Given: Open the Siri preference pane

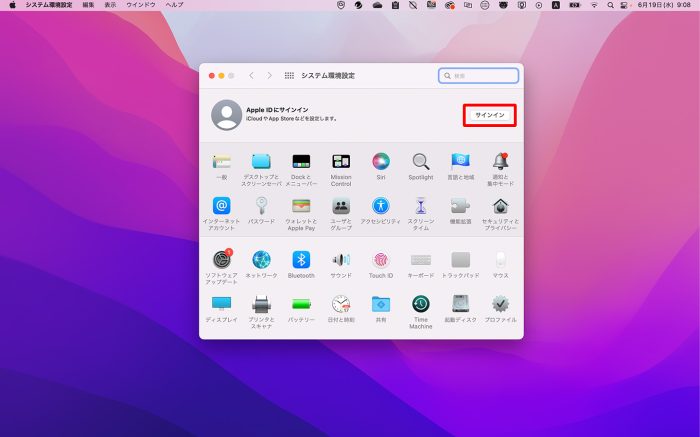Looking at the screenshot, I should (x=381, y=162).
